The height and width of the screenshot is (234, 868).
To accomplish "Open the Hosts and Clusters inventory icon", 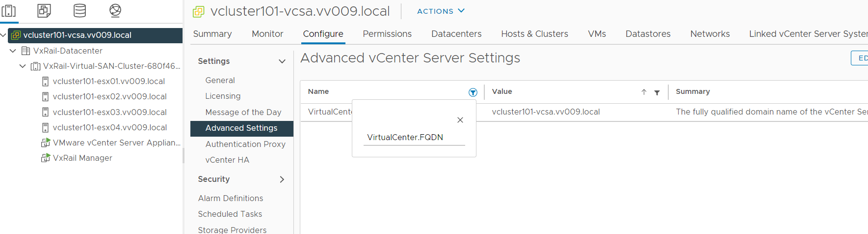I will (x=9, y=10).
